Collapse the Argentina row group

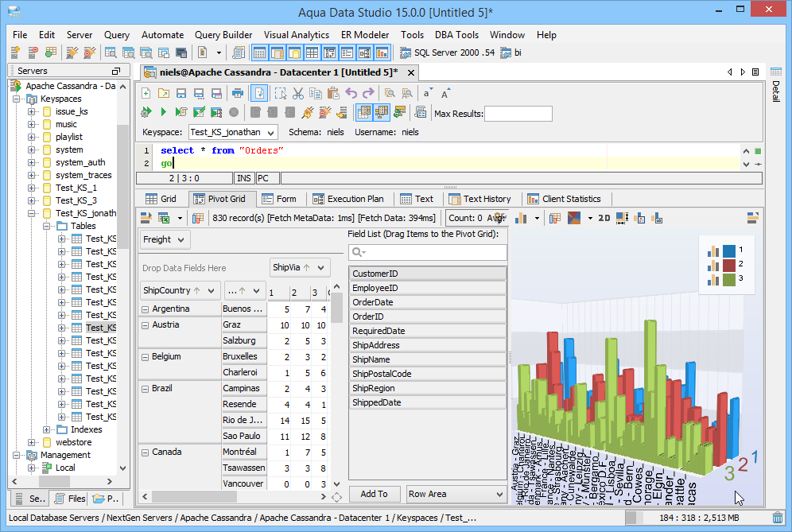(x=145, y=309)
